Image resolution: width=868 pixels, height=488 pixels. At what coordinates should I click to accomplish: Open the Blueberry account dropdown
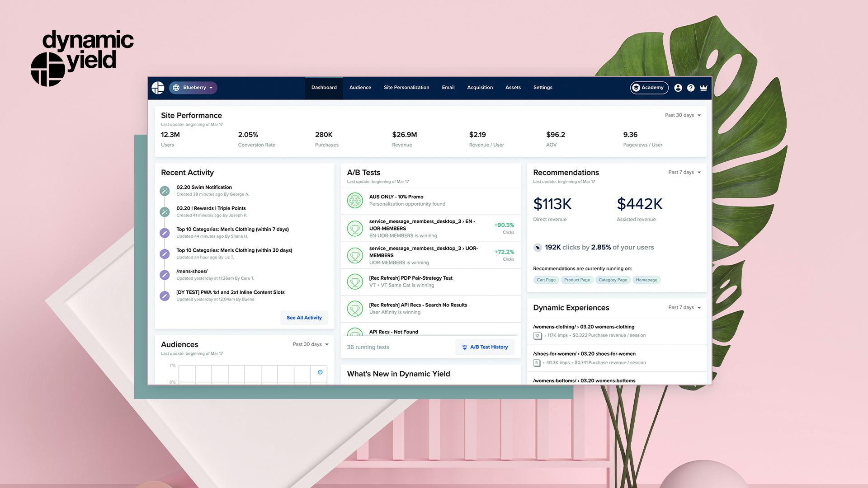click(193, 88)
